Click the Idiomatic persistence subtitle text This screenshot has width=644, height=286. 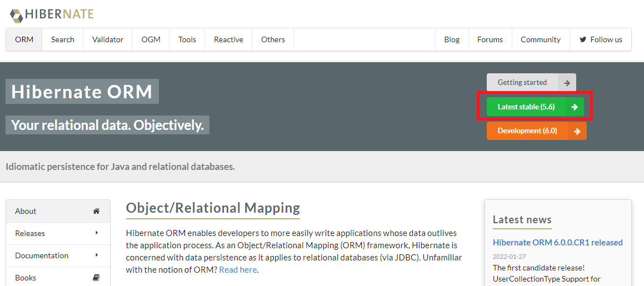[x=121, y=167]
